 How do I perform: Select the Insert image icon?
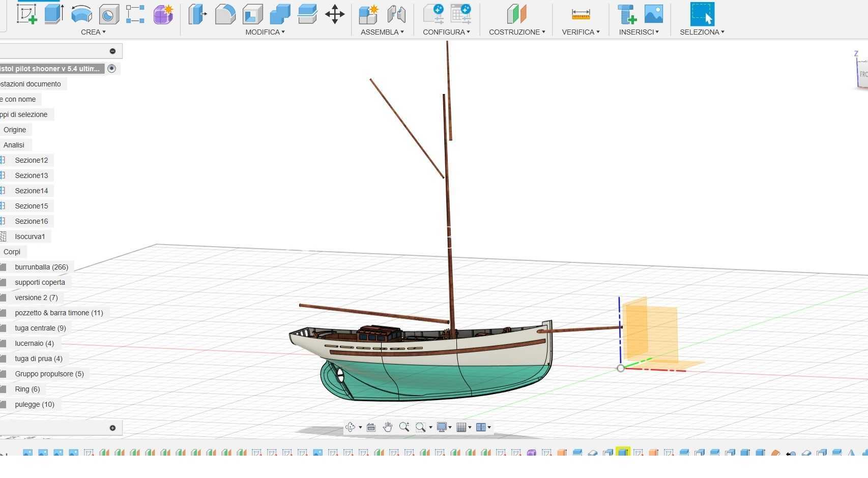coord(654,14)
